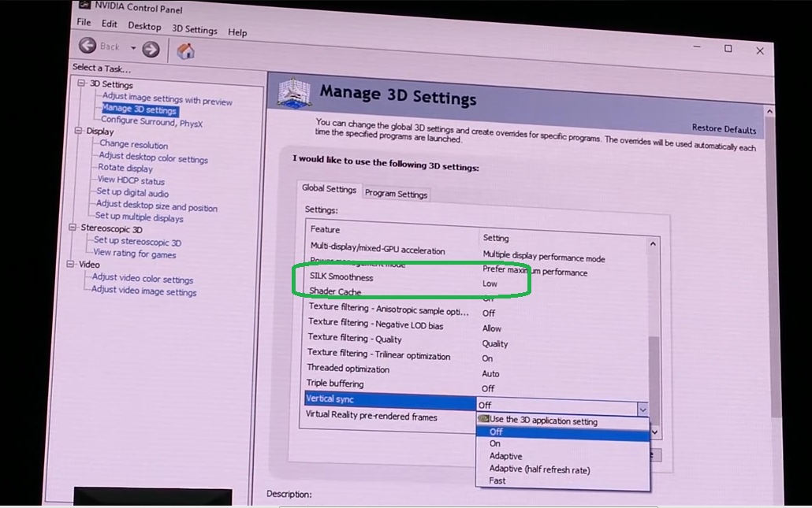
Task: Open Adjust video image settings
Action: pos(143,291)
